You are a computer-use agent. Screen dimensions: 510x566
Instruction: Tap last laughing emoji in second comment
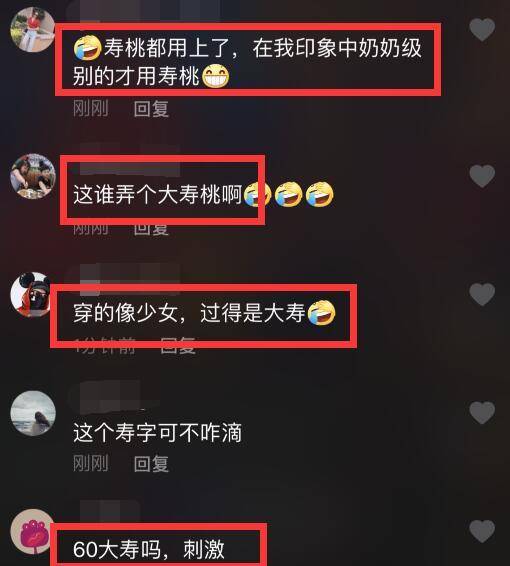click(x=320, y=195)
